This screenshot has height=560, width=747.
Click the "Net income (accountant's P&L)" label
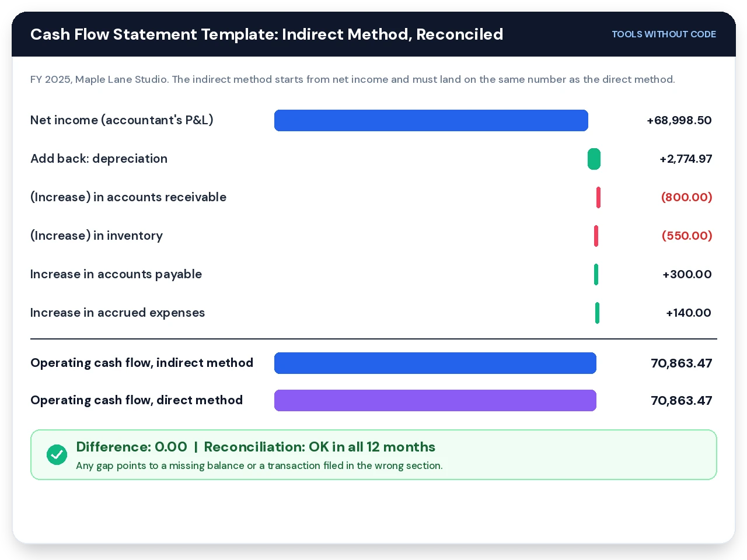point(122,120)
